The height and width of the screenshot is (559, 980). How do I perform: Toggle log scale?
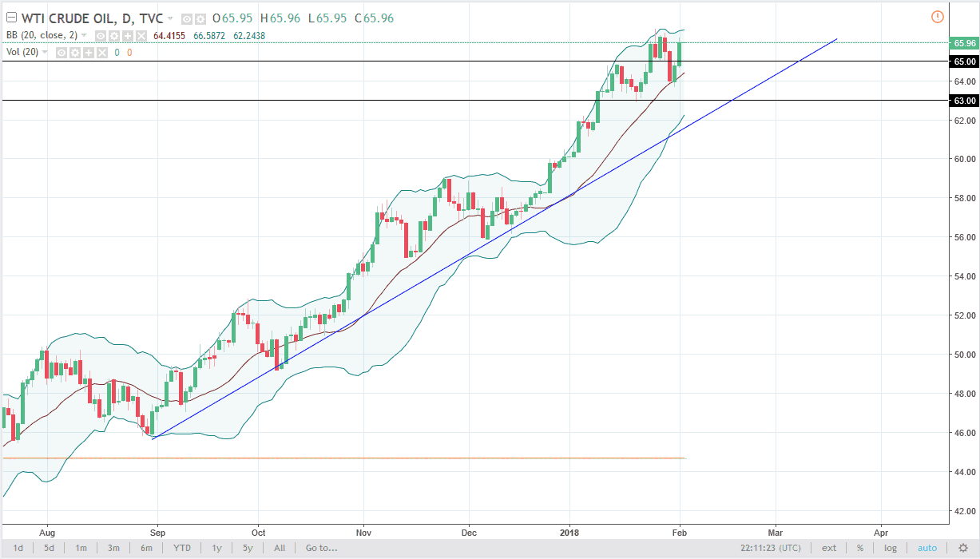point(891,548)
